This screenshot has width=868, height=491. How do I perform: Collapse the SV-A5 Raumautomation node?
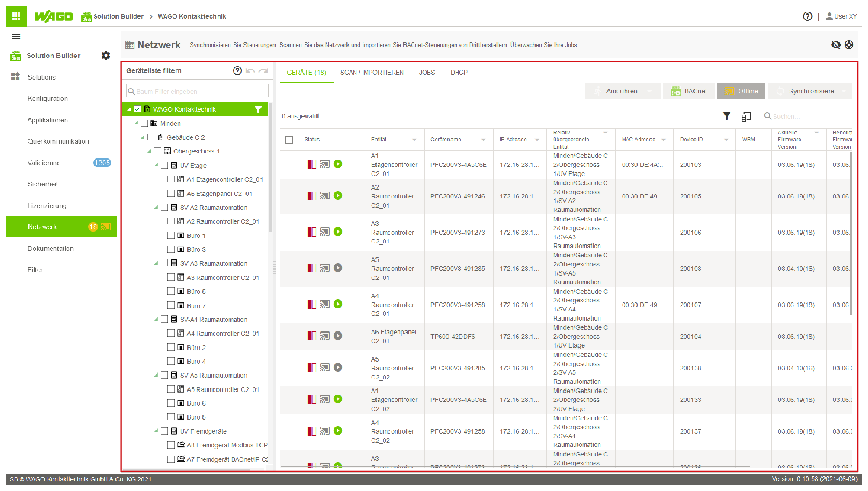click(x=156, y=375)
